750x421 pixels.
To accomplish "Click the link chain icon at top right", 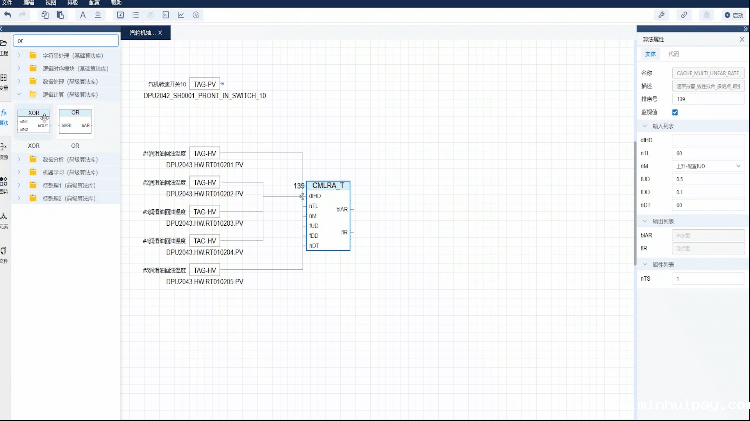I will pyautogui.click(x=684, y=15).
